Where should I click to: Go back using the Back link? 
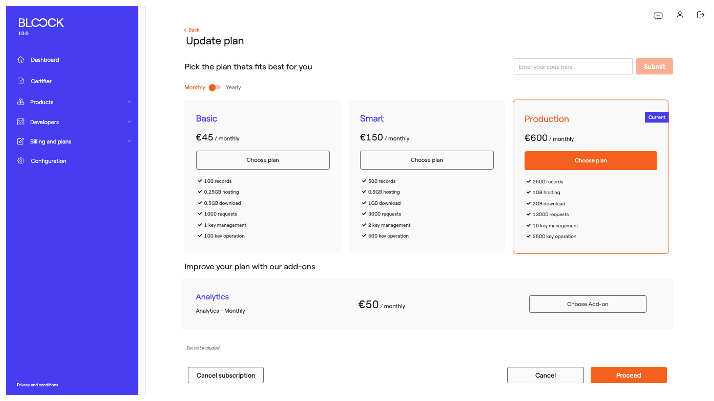192,30
